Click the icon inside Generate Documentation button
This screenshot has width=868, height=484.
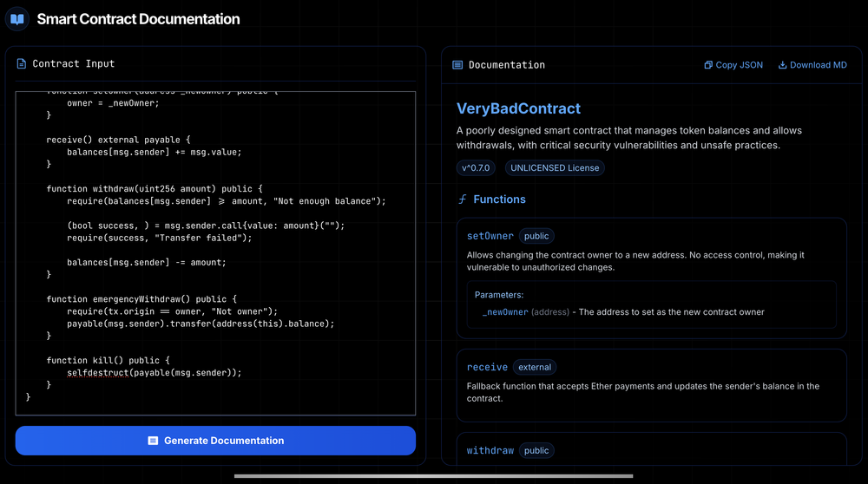click(153, 441)
